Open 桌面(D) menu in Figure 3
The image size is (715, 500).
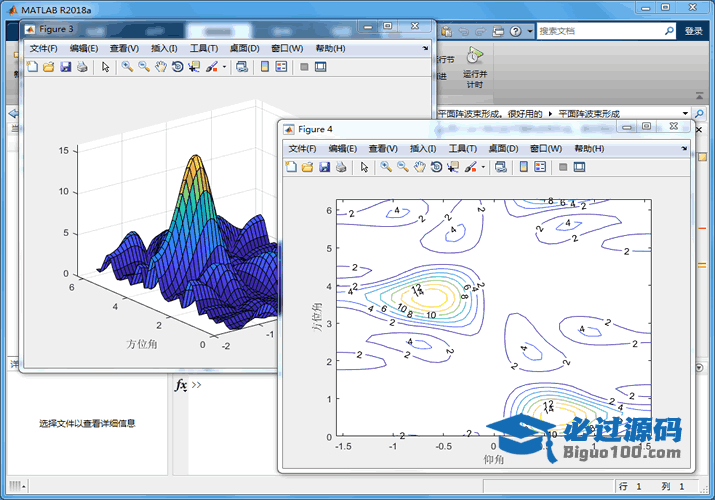tap(244, 48)
